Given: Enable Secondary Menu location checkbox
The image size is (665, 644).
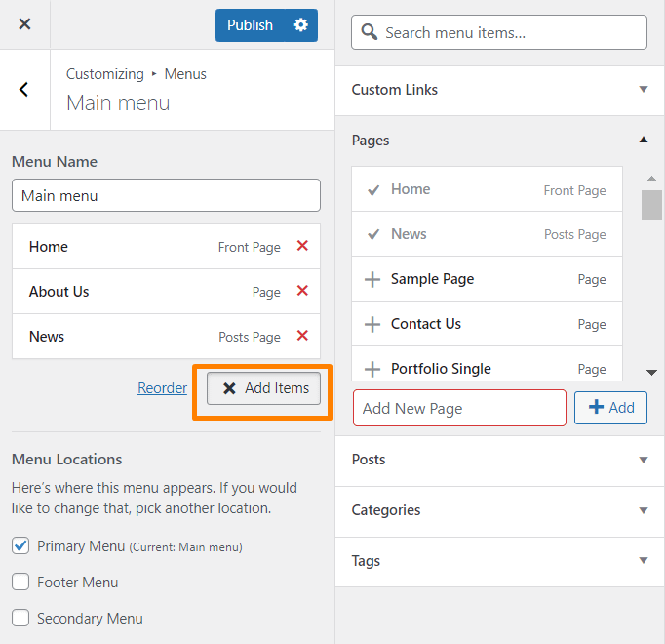Looking at the screenshot, I should (20, 618).
